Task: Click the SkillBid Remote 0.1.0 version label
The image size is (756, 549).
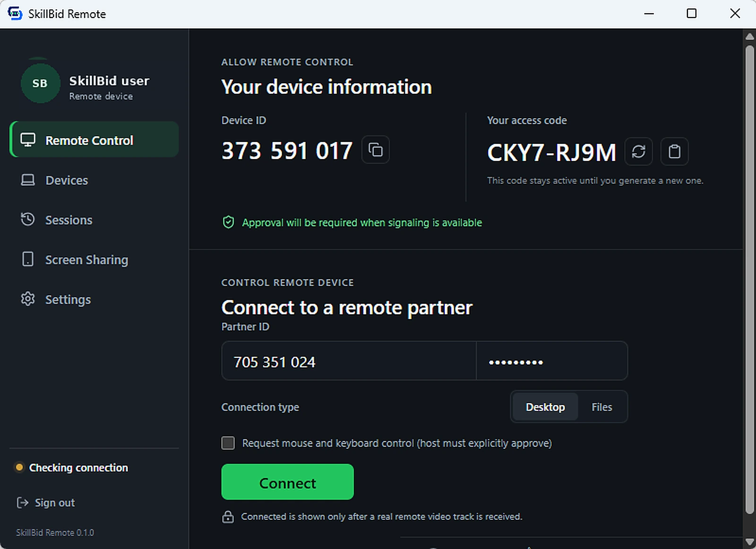Action: [55, 533]
